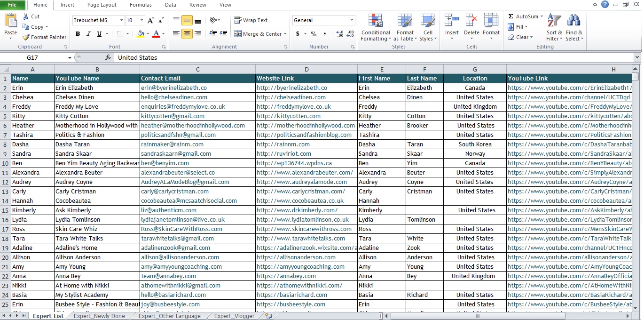Screen dimensions: 644x320
Task: Switch to Data ribbon tab
Action: [x=171, y=5]
